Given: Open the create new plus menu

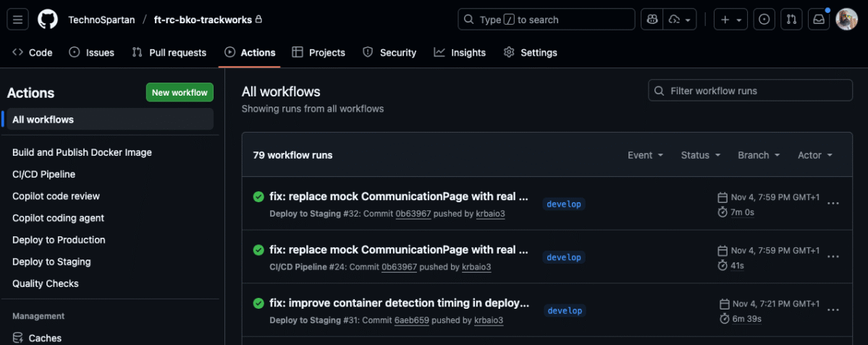Looking at the screenshot, I should pyautogui.click(x=730, y=20).
